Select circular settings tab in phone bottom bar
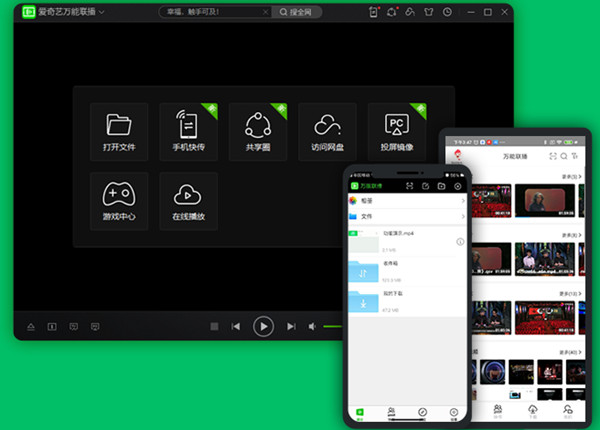The height and width of the screenshot is (430, 600). 454,413
